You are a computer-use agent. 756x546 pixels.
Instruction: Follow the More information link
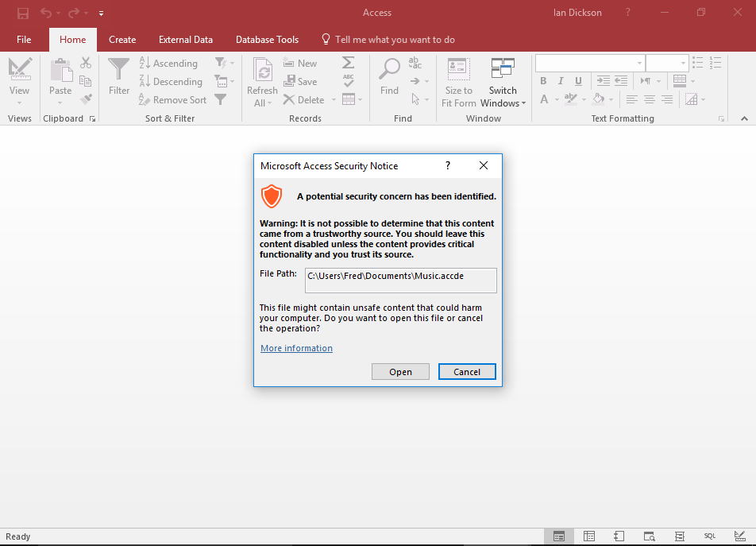point(296,348)
